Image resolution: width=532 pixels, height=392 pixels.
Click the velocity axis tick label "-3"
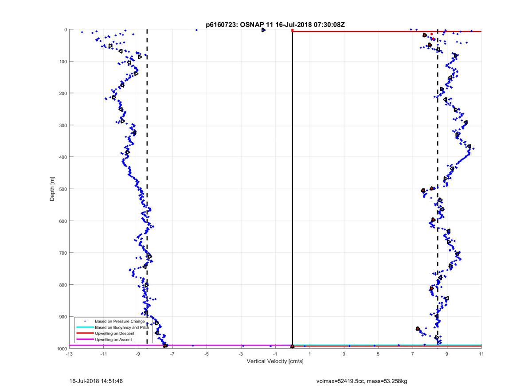(x=241, y=354)
